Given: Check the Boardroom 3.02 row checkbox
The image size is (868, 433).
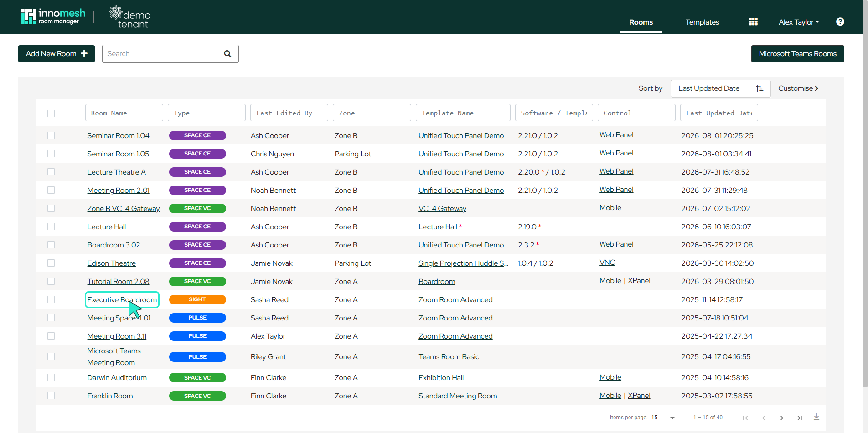Looking at the screenshot, I should pos(51,245).
